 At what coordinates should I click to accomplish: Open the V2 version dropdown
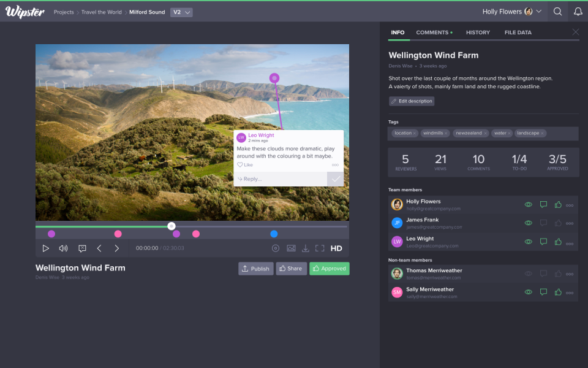click(x=181, y=11)
